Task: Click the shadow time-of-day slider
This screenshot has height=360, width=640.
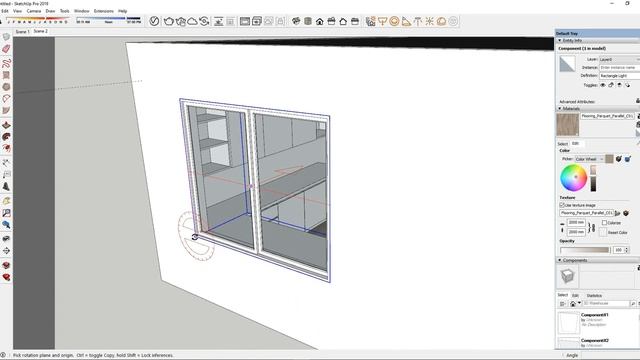Action: coord(109,19)
